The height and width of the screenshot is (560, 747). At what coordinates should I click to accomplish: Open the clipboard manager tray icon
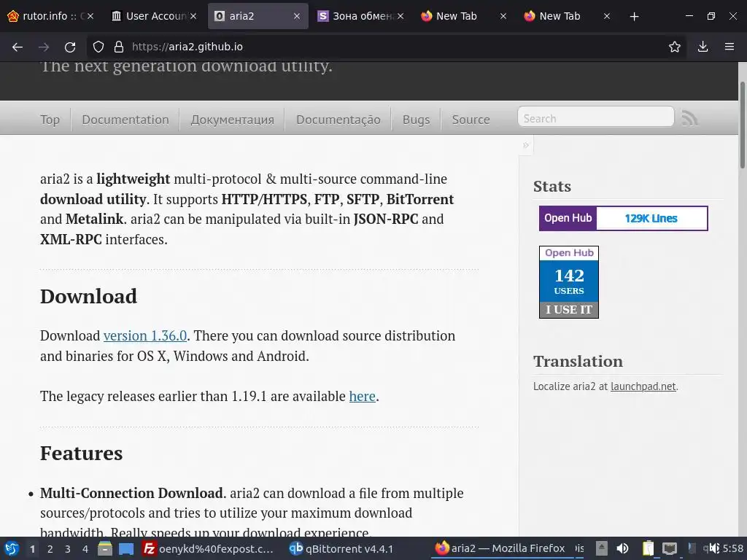point(648,549)
